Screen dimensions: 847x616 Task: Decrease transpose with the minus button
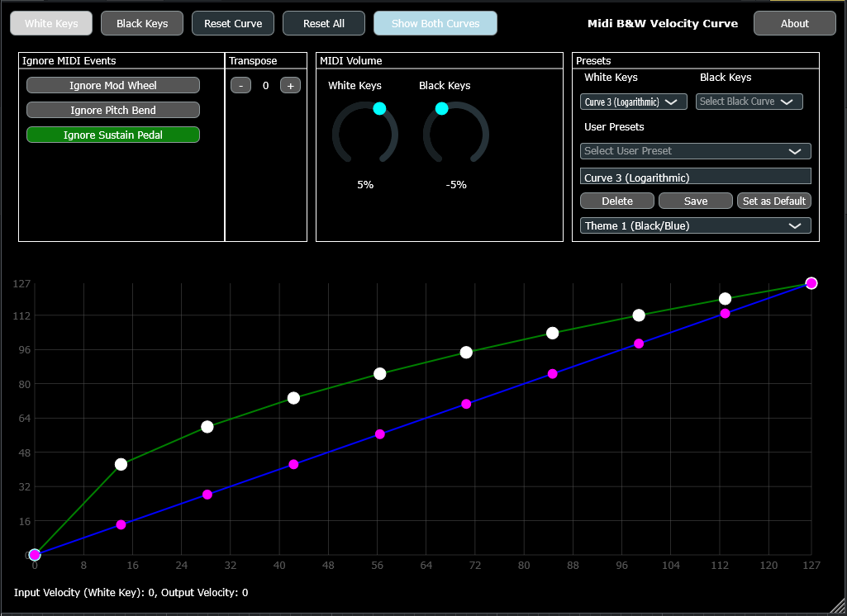[241, 85]
